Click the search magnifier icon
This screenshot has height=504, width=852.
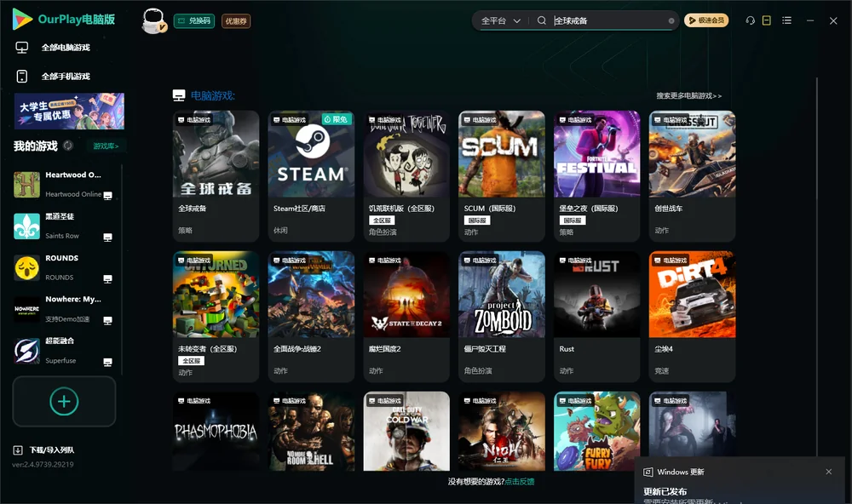[542, 20]
